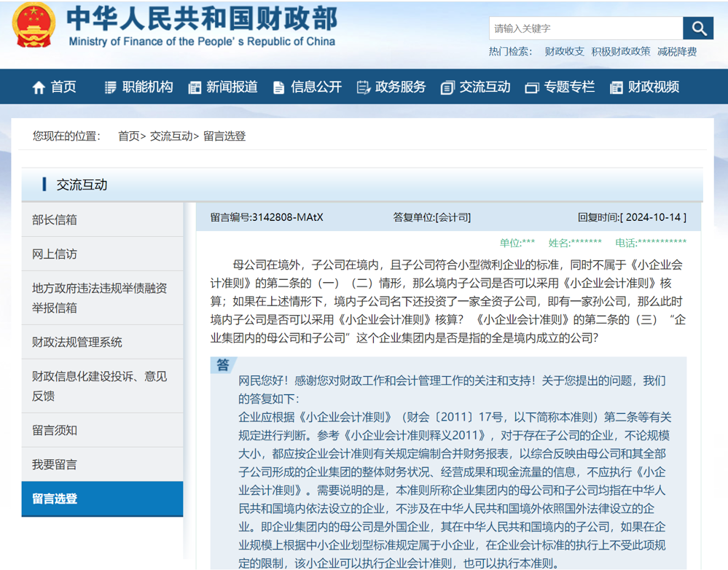The width and height of the screenshot is (728, 570).
Task: Open 财政信息化建设投诉、意见反馈 sidebar item
Action: coord(102,386)
